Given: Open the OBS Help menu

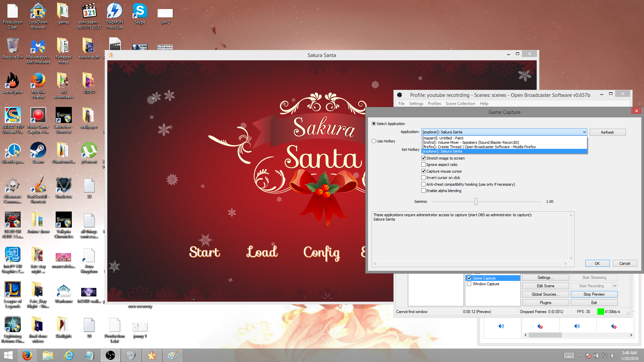Looking at the screenshot, I should 484,104.
